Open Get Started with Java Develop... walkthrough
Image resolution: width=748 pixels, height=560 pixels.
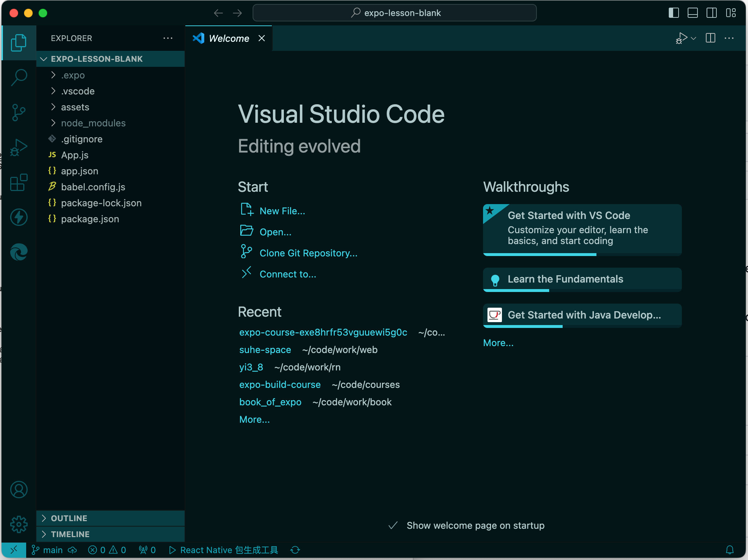[582, 316]
